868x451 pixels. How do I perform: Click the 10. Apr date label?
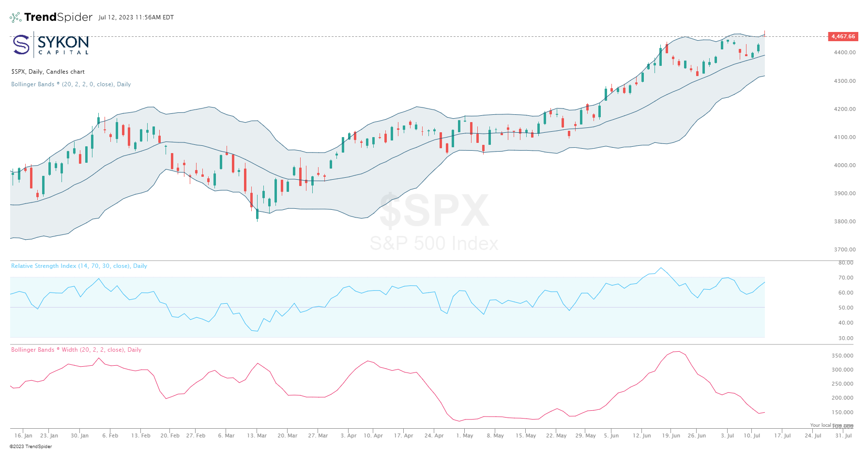point(373,435)
